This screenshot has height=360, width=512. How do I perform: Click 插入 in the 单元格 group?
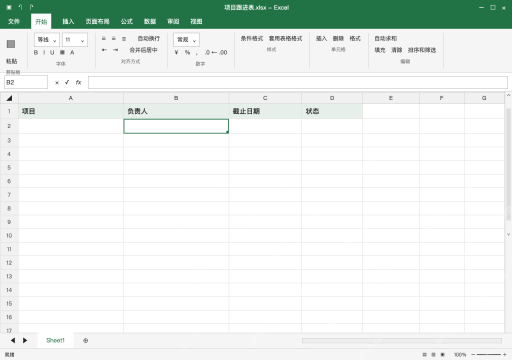click(x=321, y=39)
